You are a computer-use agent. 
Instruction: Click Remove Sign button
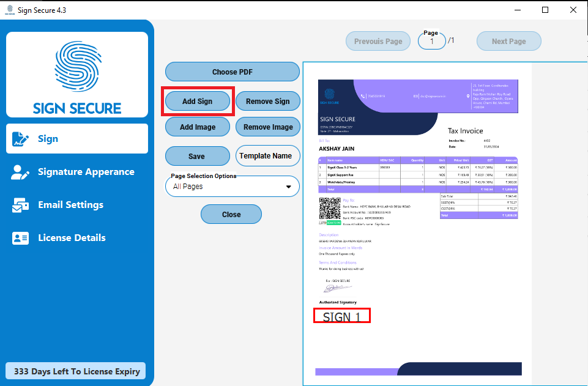268,101
